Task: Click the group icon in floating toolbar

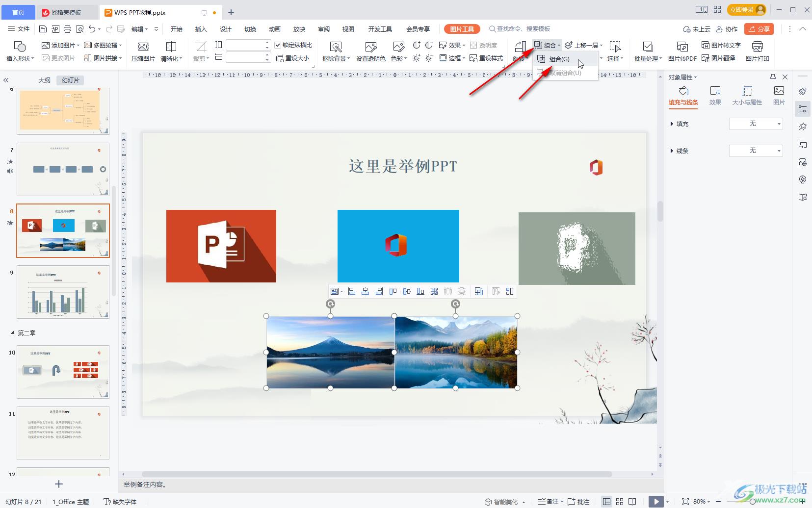Action: pos(479,291)
